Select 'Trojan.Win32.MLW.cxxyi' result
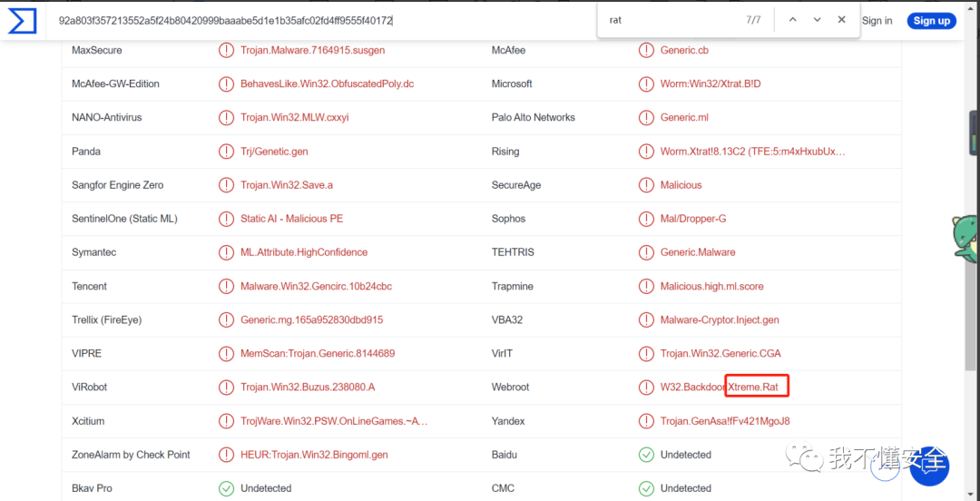 294,118
